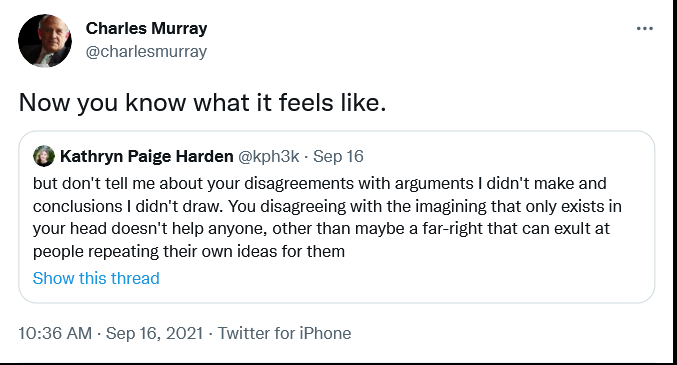
Task: Open the three-dot More options menu
Action: (x=645, y=29)
